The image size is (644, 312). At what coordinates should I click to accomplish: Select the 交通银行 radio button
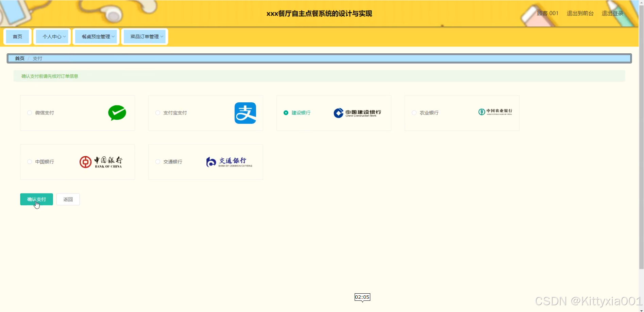[158, 162]
